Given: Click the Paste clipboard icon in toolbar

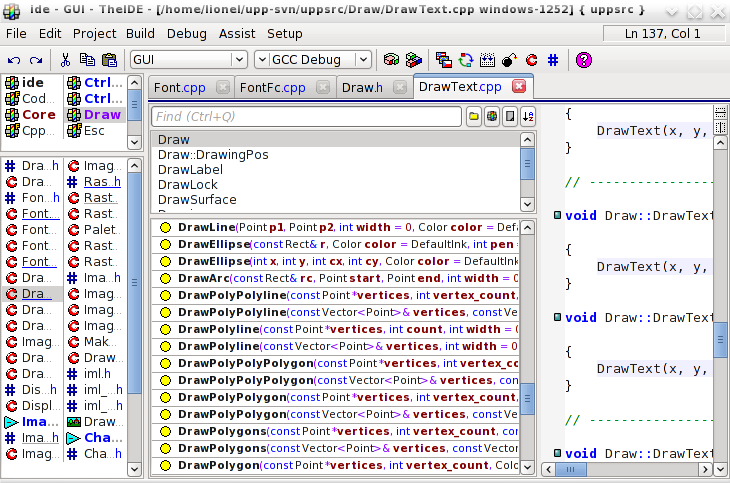Looking at the screenshot, I should coord(111,60).
